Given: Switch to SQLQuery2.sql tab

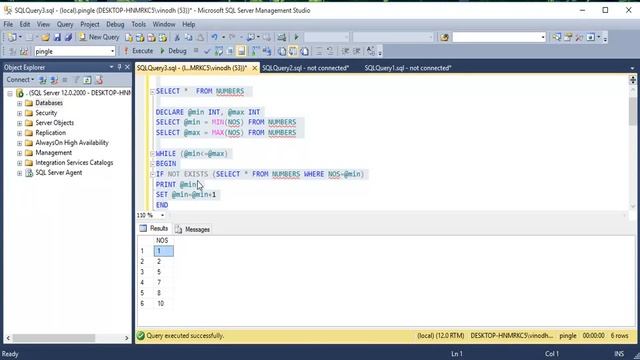Looking at the screenshot, I should (305, 68).
